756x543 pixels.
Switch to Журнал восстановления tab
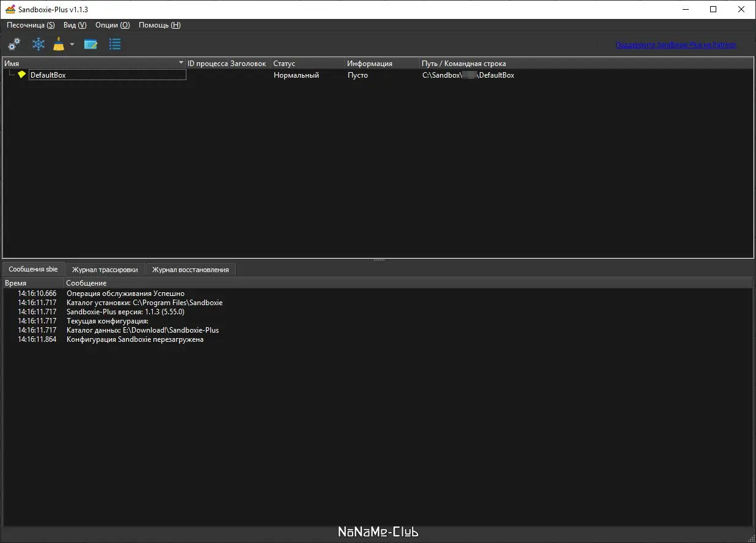click(x=191, y=270)
